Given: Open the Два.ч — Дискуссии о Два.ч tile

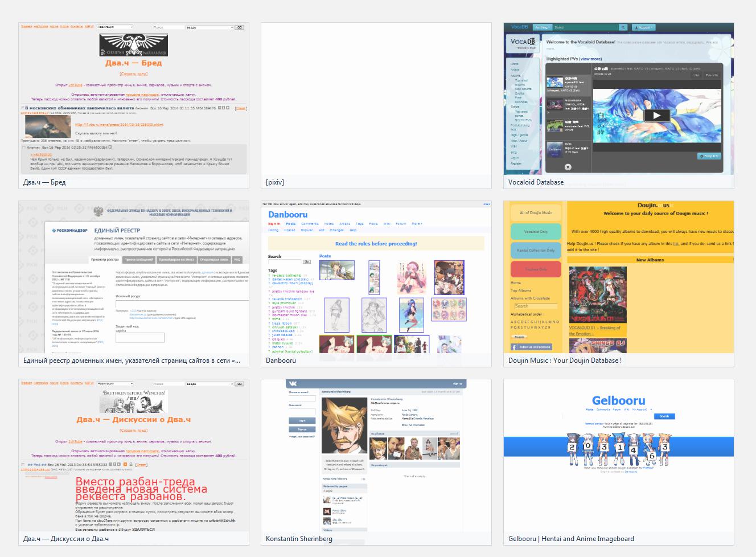Looking at the screenshot, I should 134,462.
